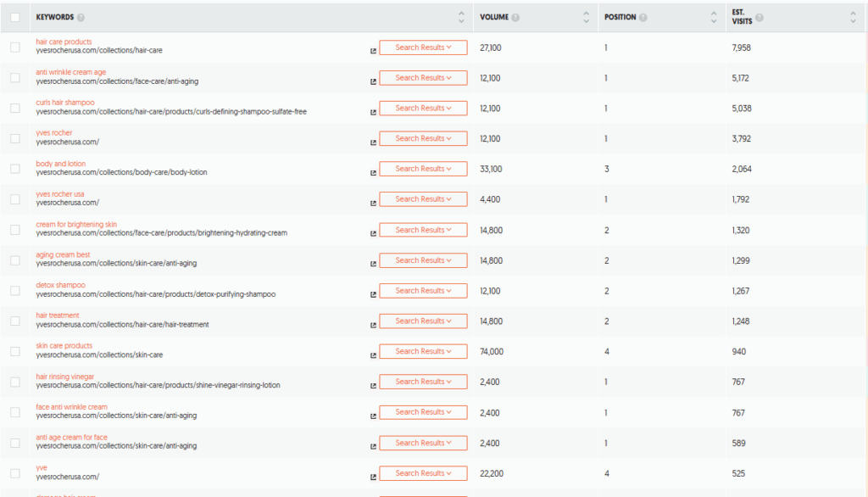This screenshot has height=497, width=868.
Task: Expand Search Results dropdown for skin care products
Action: 423,351
